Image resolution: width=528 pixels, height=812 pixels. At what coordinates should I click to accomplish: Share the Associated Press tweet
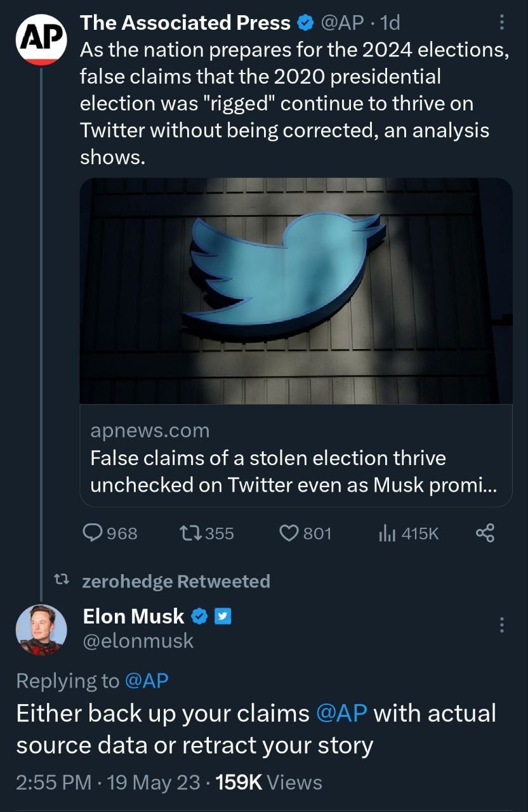[485, 534]
